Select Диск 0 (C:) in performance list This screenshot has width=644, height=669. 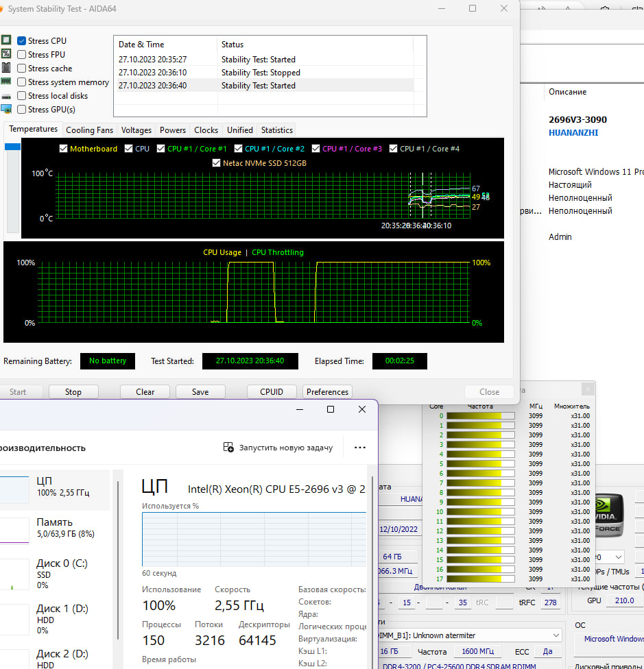(55, 574)
